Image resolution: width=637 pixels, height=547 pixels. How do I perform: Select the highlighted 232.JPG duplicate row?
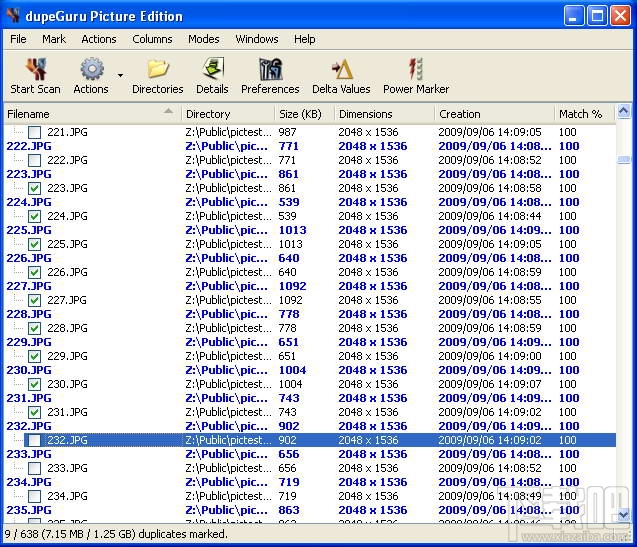(x=68, y=440)
